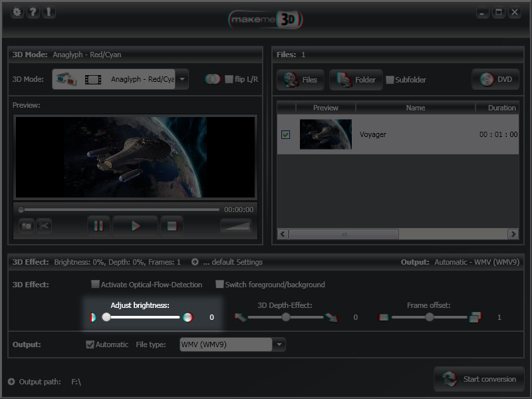Select the Voyager video thumbnail in the list

click(326, 134)
